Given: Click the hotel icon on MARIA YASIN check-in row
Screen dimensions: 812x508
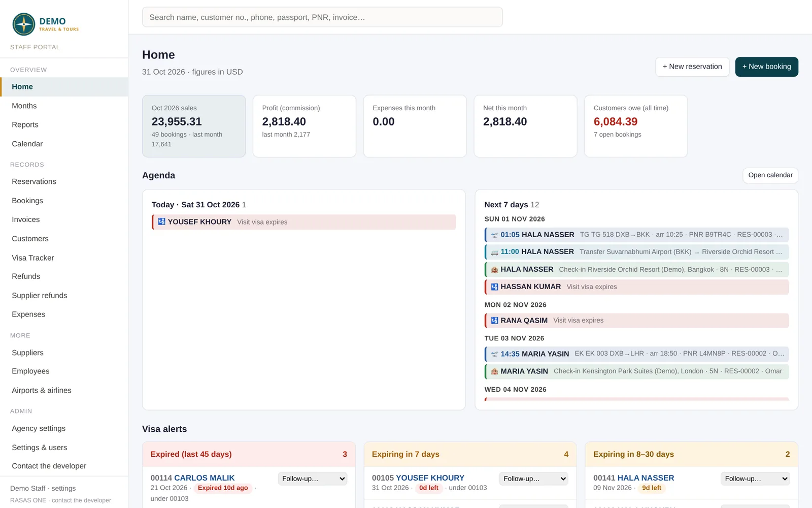Looking at the screenshot, I should [494, 371].
